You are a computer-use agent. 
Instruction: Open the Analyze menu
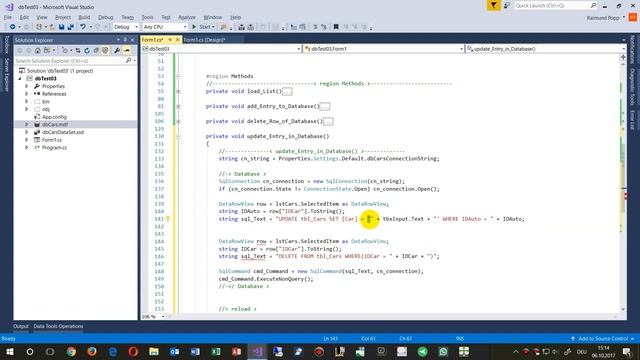coord(187,17)
